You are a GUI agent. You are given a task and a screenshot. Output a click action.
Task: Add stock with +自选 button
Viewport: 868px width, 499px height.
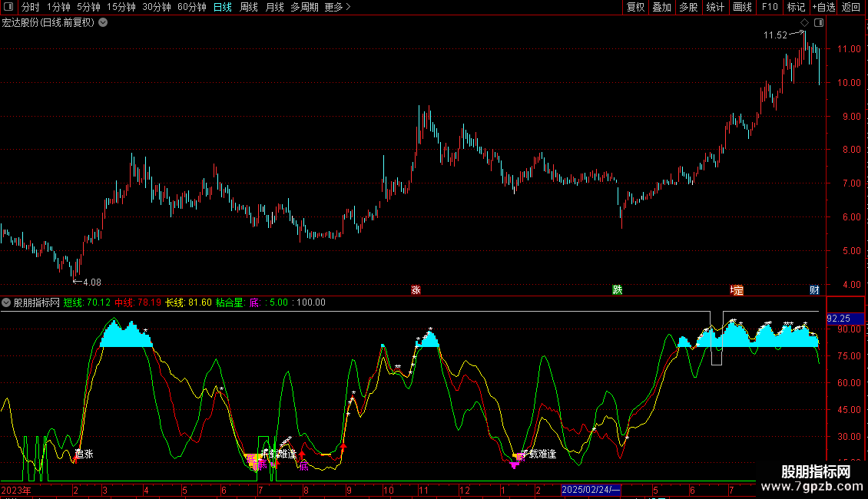pos(823,7)
